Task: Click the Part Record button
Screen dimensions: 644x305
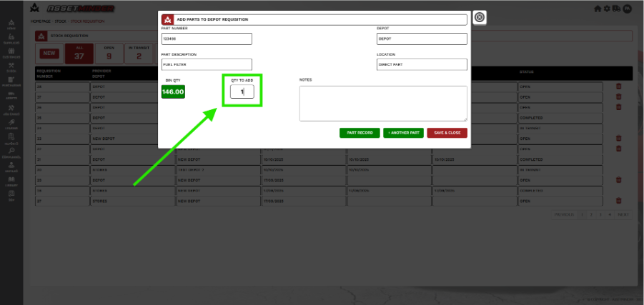Action: [360, 133]
